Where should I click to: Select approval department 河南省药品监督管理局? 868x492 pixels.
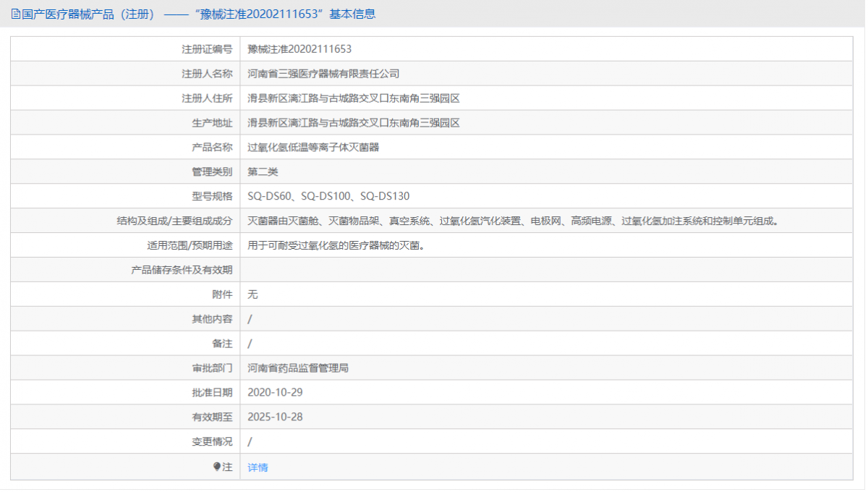pyautogui.click(x=298, y=368)
